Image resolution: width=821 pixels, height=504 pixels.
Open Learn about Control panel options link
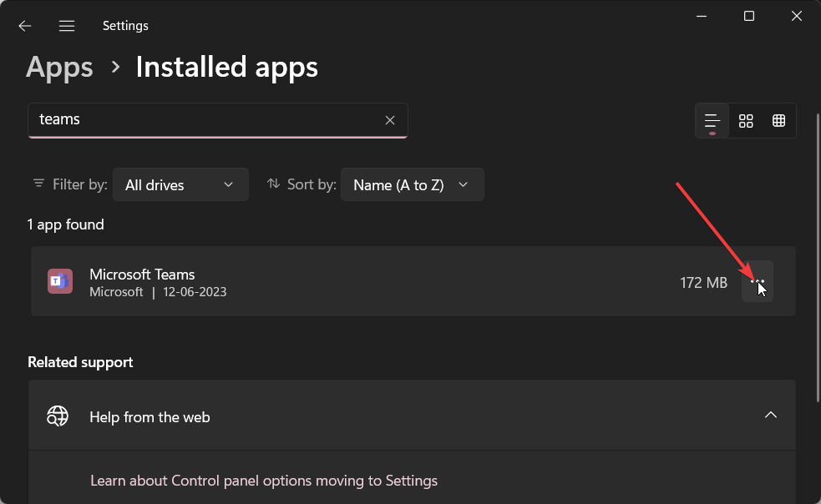[264, 481]
